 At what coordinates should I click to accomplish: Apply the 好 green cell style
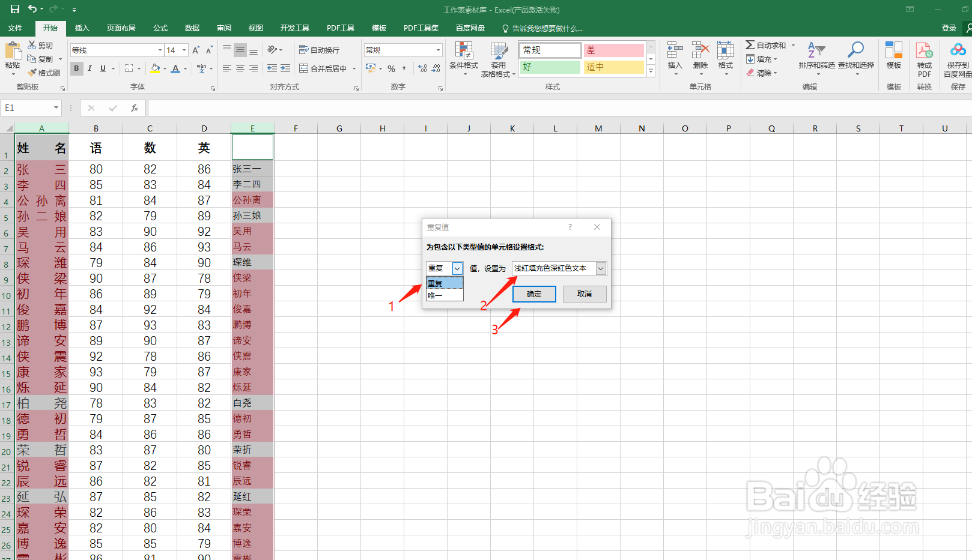pyautogui.click(x=550, y=67)
